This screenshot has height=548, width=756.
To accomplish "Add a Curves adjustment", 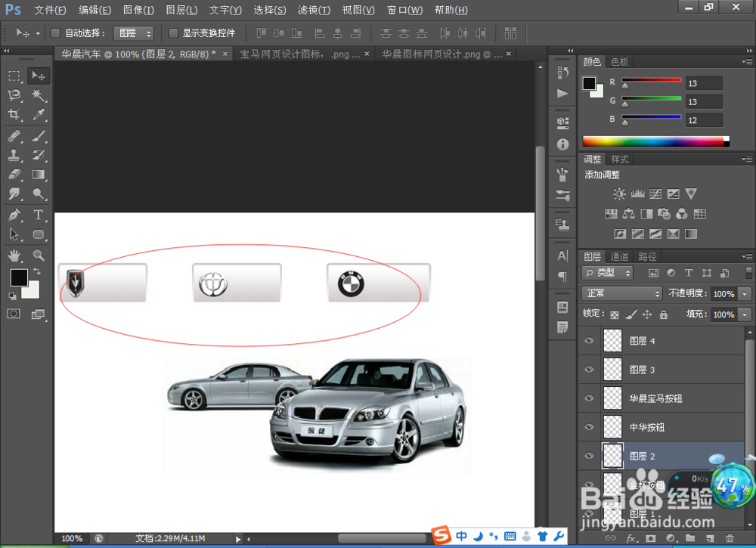I will pyautogui.click(x=655, y=194).
